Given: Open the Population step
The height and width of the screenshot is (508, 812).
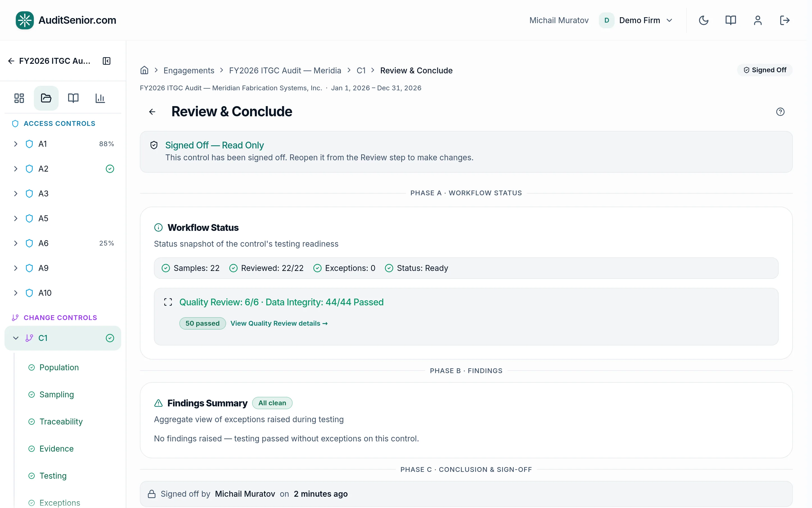Looking at the screenshot, I should coord(59,367).
